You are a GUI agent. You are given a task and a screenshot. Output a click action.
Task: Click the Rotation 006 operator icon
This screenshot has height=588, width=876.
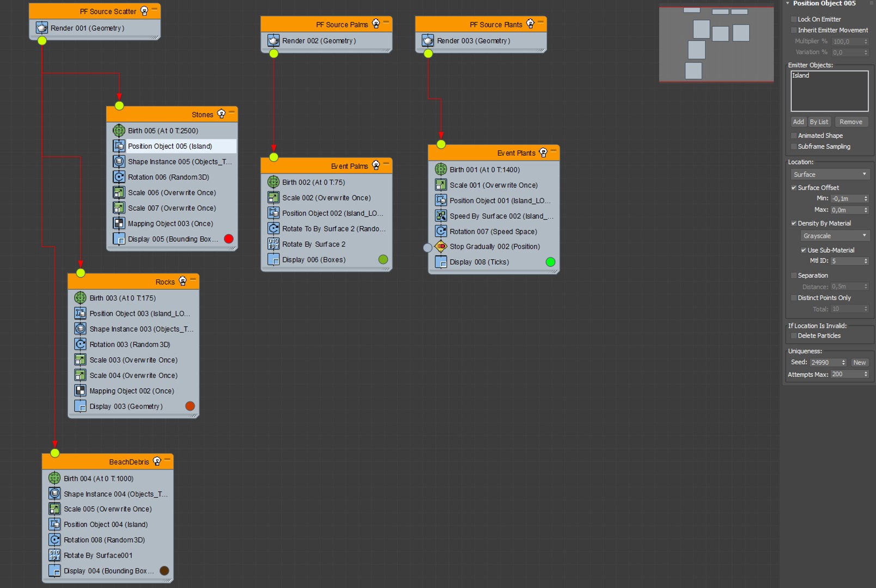click(x=119, y=177)
